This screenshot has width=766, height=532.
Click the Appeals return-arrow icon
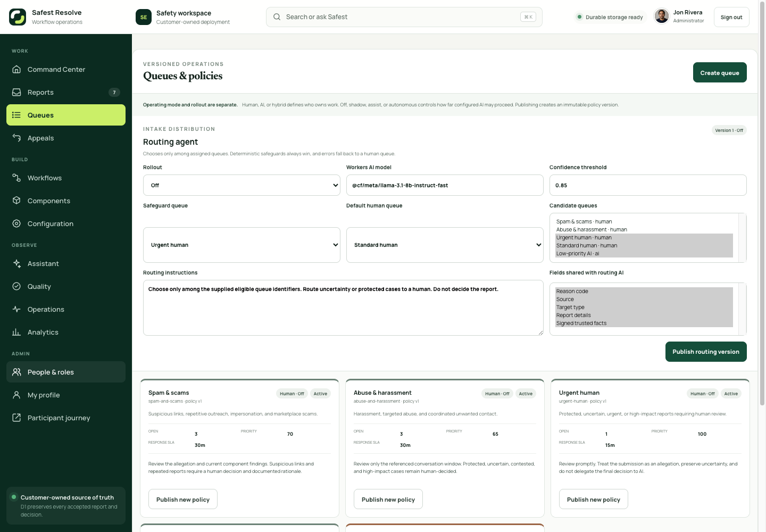[x=16, y=138]
